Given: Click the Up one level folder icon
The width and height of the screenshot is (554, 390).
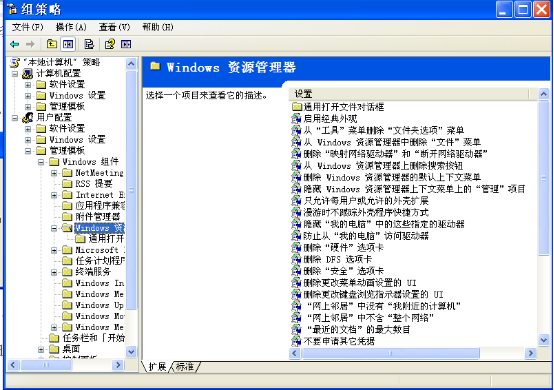Looking at the screenshot, I should 52,44.
